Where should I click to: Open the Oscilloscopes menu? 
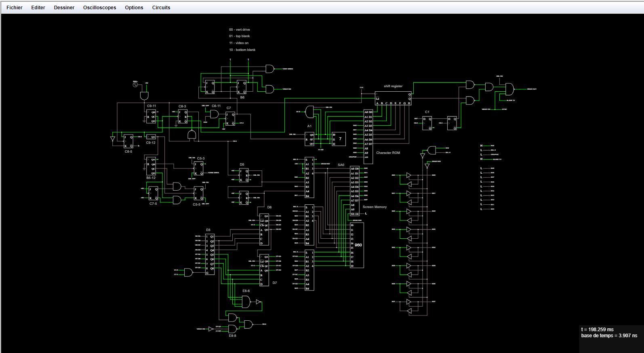[100, 8]
